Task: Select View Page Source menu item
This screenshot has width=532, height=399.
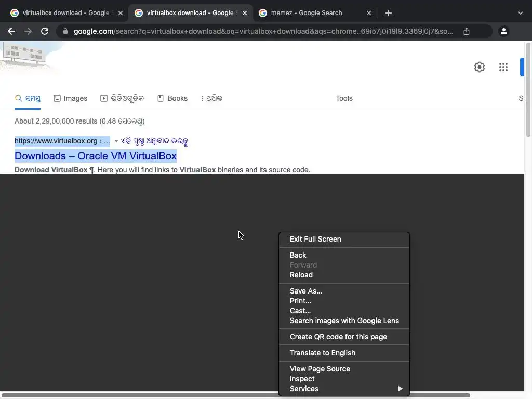Action: coord(344,369)
